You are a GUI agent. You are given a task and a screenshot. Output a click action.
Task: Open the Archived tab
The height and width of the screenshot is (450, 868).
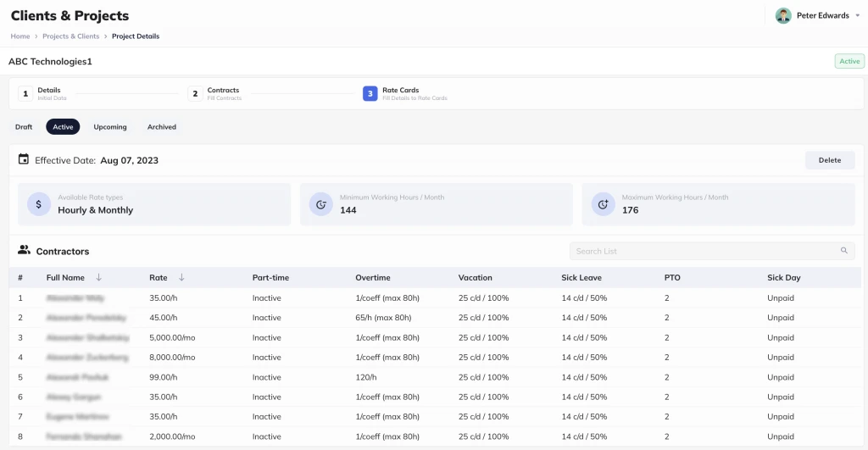click(x=162, y=127)
